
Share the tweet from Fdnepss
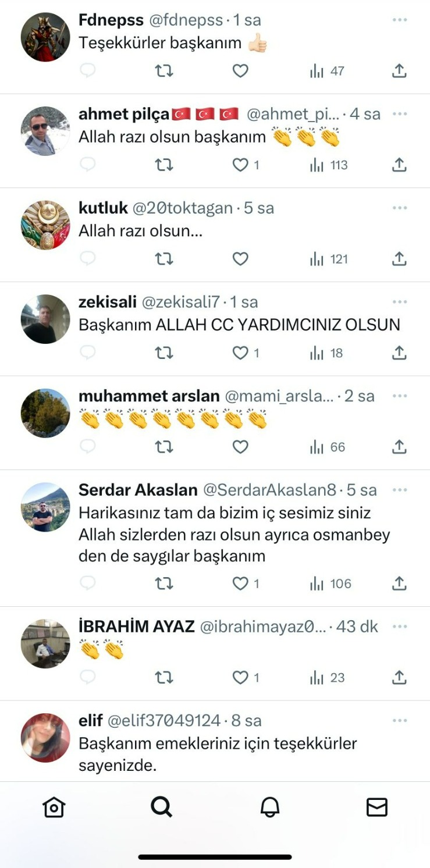tap(399, 71)
